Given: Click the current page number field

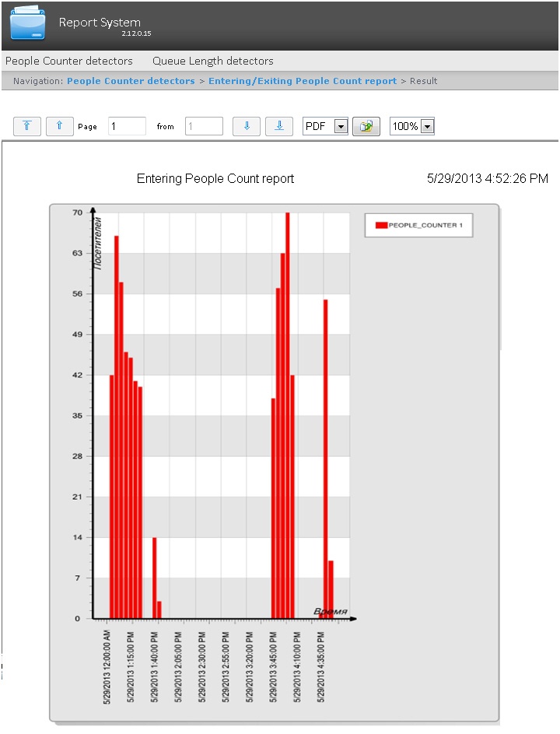Looking at the screenshot, I should [x=127, y=126].
